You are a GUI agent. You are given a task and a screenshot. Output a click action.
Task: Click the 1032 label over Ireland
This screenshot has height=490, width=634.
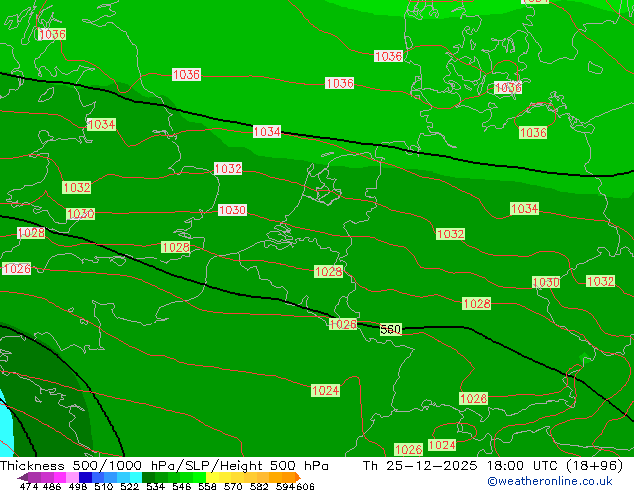[x=76, y=188]
